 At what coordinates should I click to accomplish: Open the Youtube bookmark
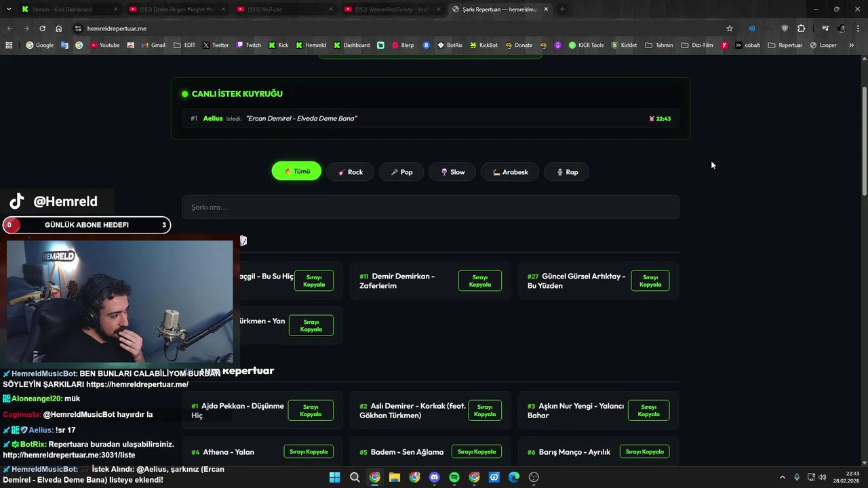pyautogui.click(x=104, y=45)
